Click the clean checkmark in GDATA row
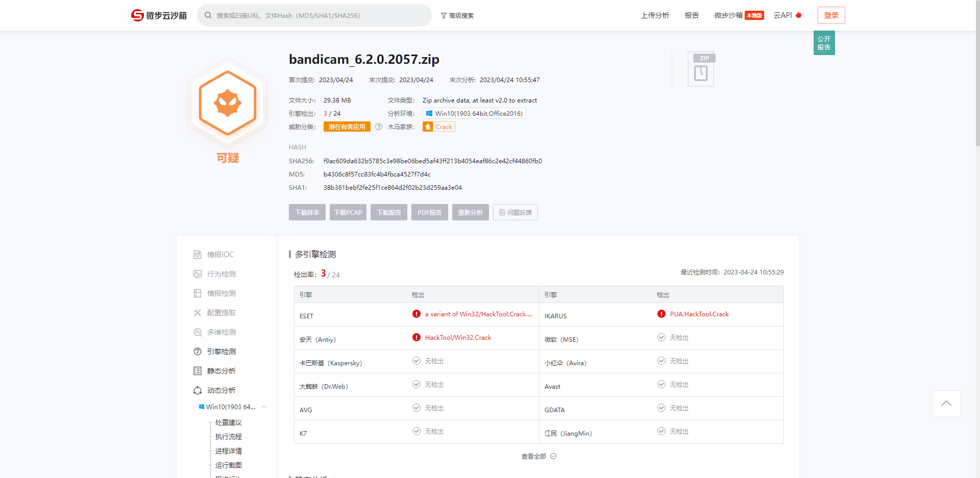 [661, 408]
